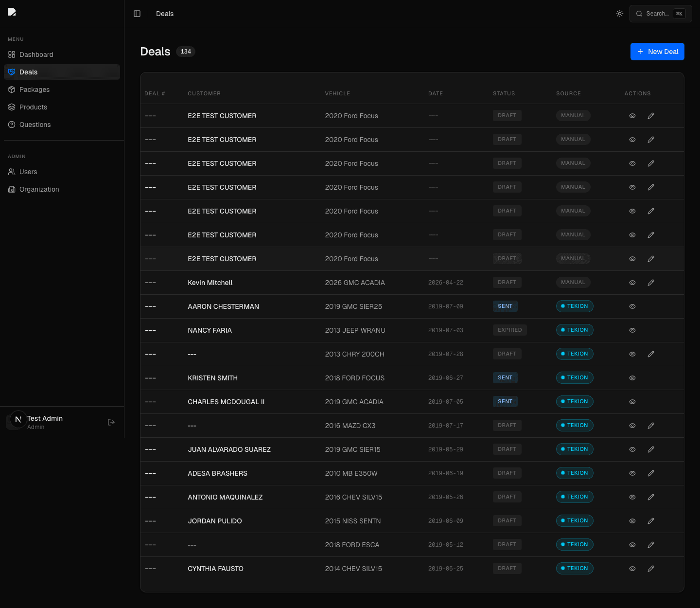700x608 pixels.
Task: Edit Kevin Mitchell deal with pencil icon
Action: click(651, 283)
